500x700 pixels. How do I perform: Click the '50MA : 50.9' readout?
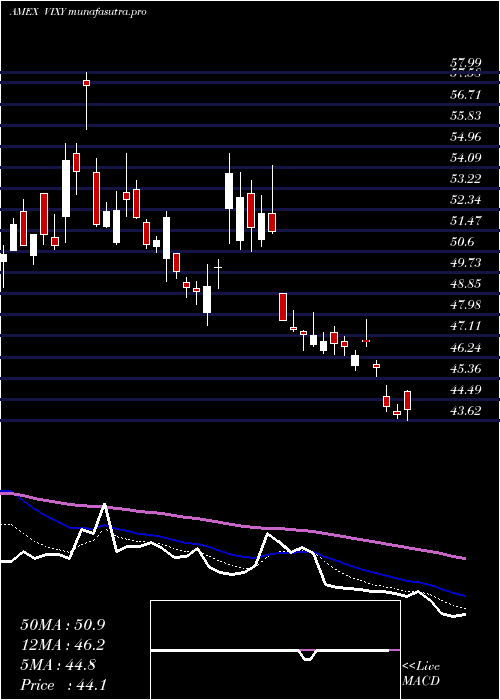pos(65,625)
